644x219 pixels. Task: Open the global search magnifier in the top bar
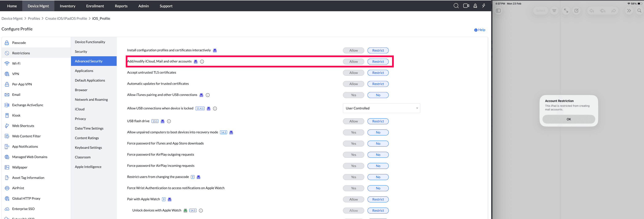tap(456, 5)
